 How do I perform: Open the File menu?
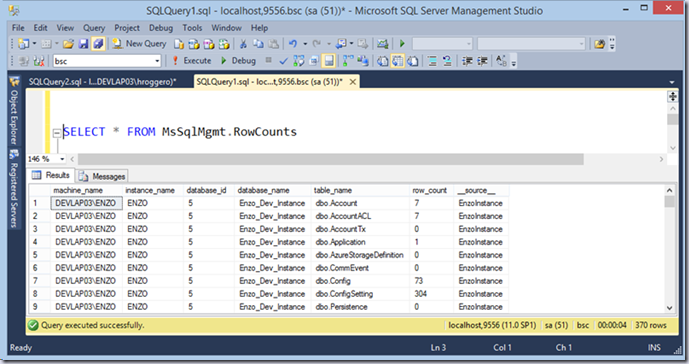point(18,28)
